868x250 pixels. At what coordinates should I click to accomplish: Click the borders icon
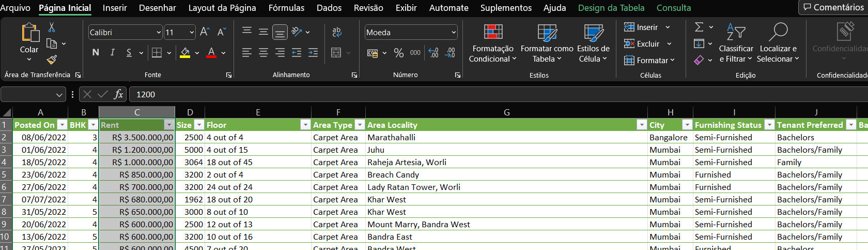coord(157,52)
